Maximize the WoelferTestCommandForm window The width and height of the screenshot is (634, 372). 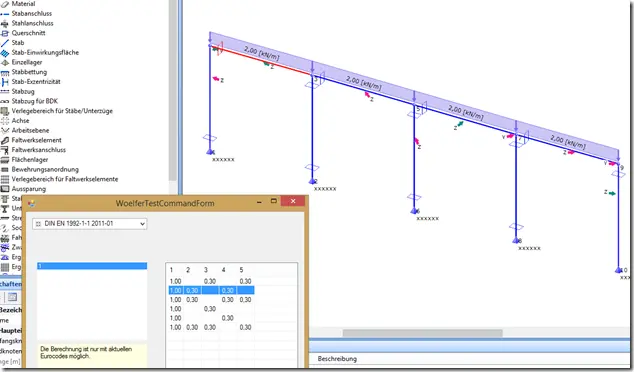coord(274,201)
